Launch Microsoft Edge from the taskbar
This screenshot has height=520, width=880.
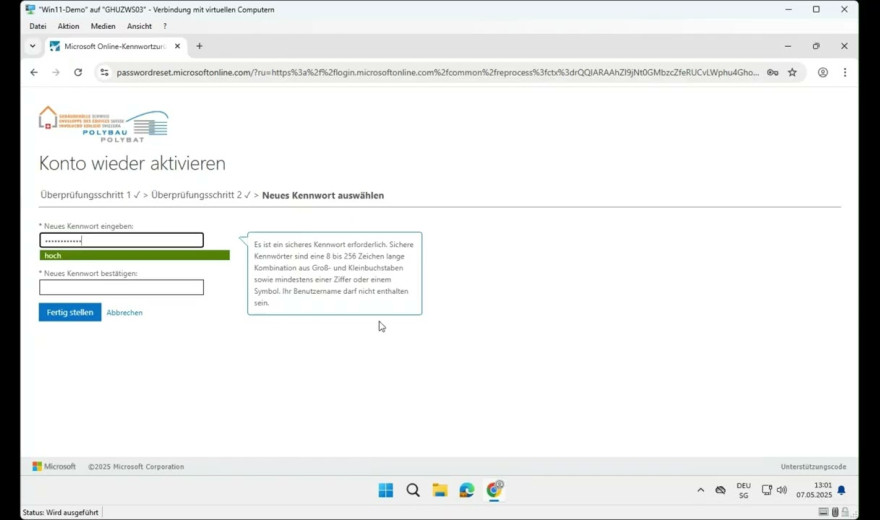click(x=467, y=490)
